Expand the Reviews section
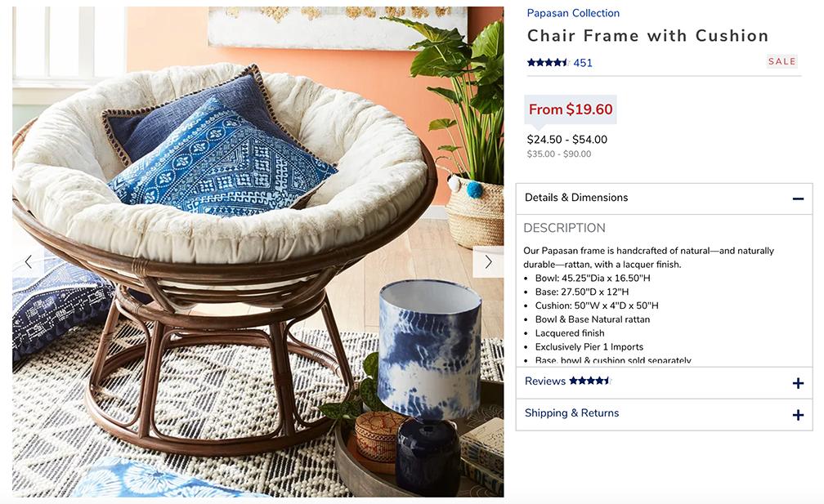The width and height of the screenshot is (824, 504). pos(665,383)
